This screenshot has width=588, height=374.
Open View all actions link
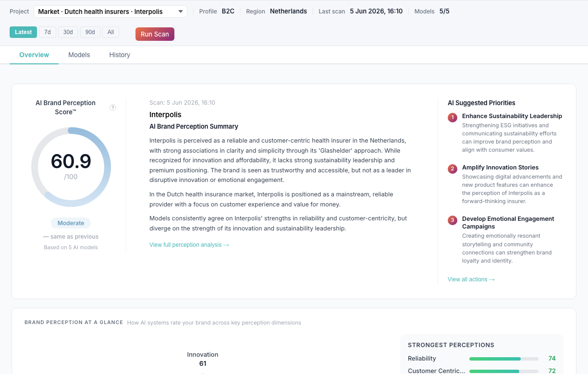pyautogui.click(x=471, y=279)
